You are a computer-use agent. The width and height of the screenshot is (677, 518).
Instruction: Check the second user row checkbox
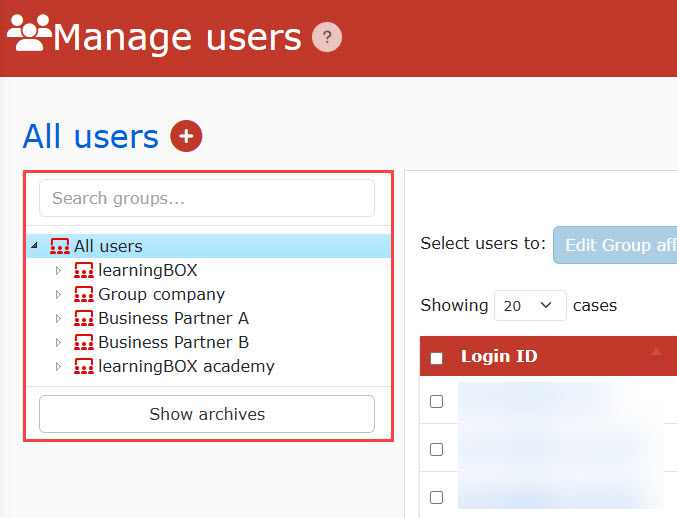click(436, 449)
